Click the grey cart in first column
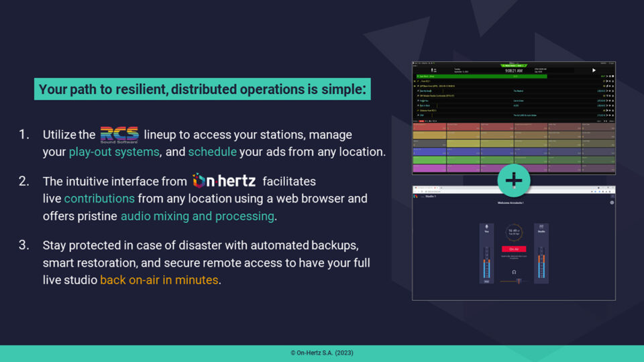Viewport: 644px width, 362px height. tap(429, 143)
